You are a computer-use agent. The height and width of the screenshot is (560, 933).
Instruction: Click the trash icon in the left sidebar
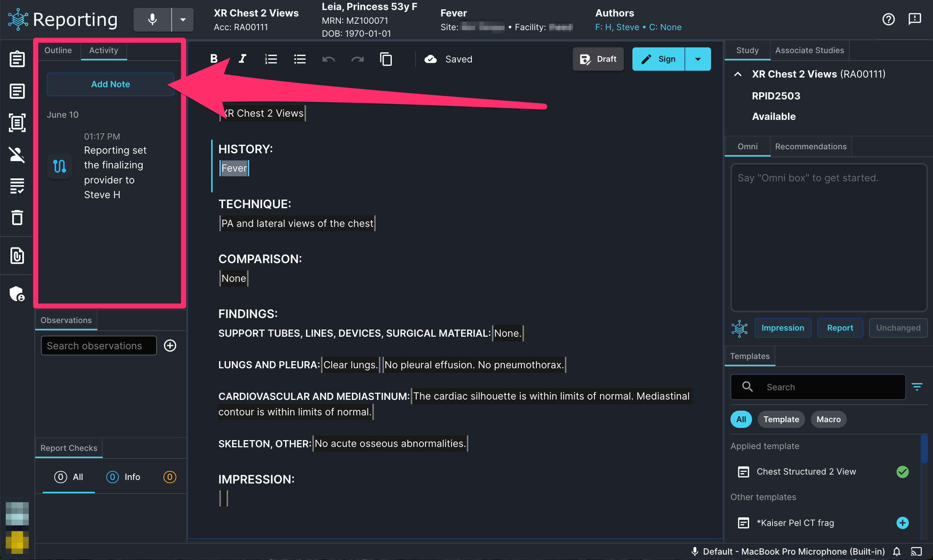click(17, 217)
